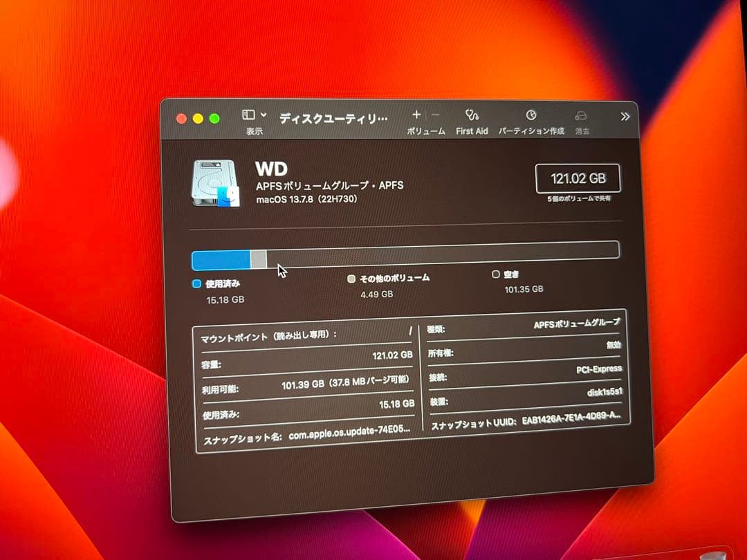Click the 種類 APFSボリュームグループ value

point(577,324)
